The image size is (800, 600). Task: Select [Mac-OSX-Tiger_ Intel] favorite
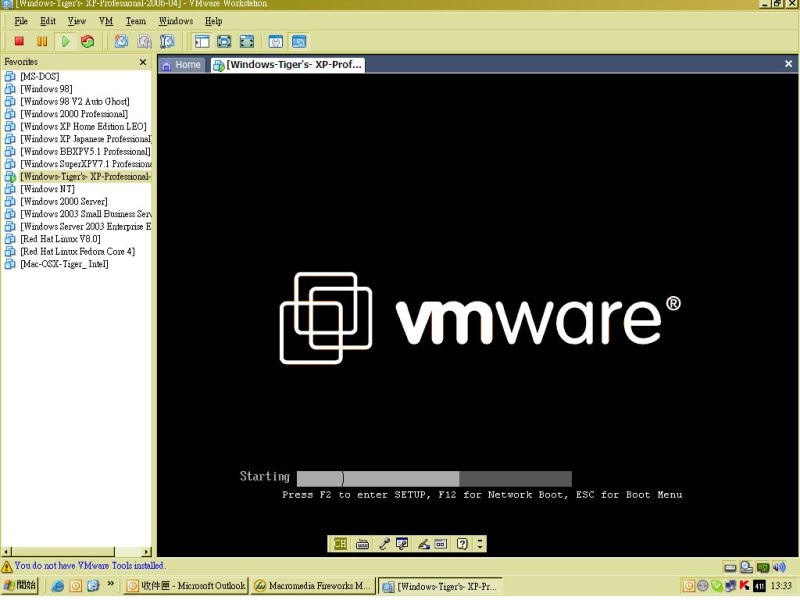56,264
